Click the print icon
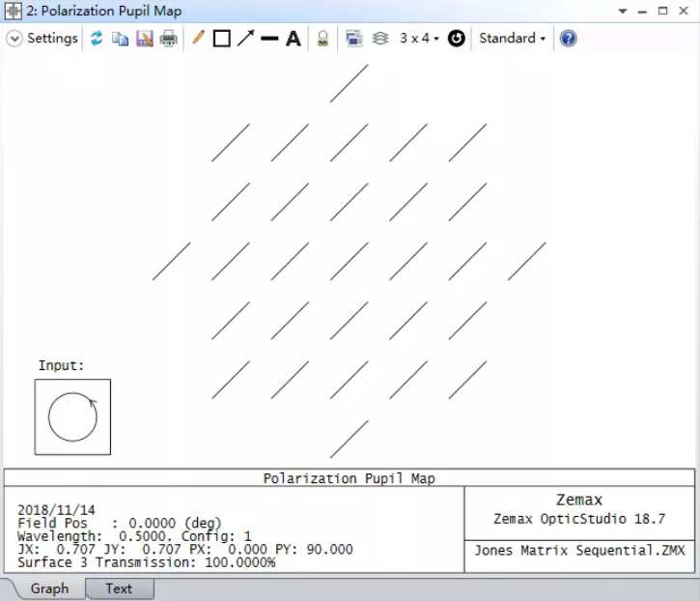 (168, 39)
